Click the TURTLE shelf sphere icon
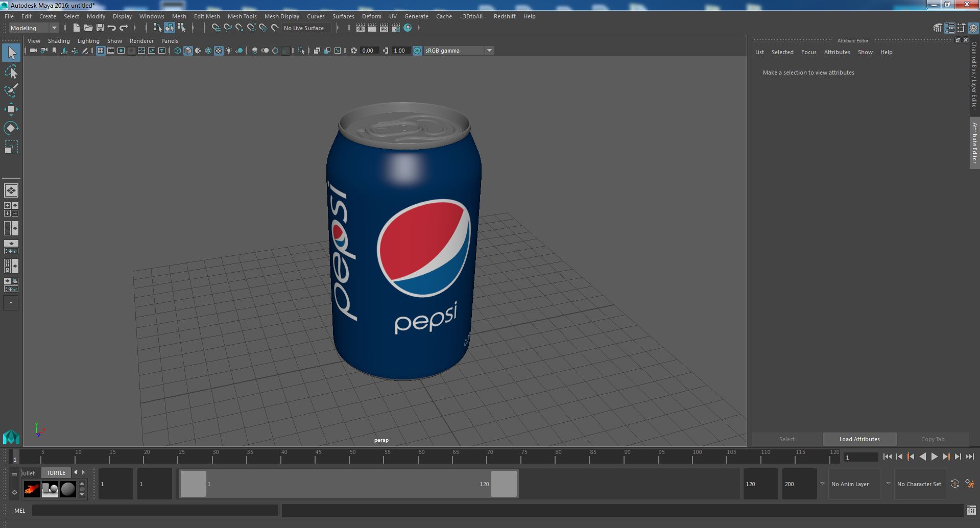 point(68,489)
